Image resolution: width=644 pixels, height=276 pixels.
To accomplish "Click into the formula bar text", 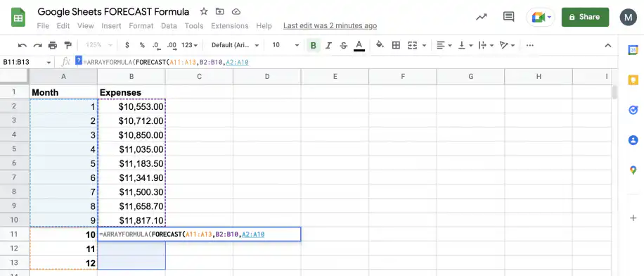I will pos(166,62).
